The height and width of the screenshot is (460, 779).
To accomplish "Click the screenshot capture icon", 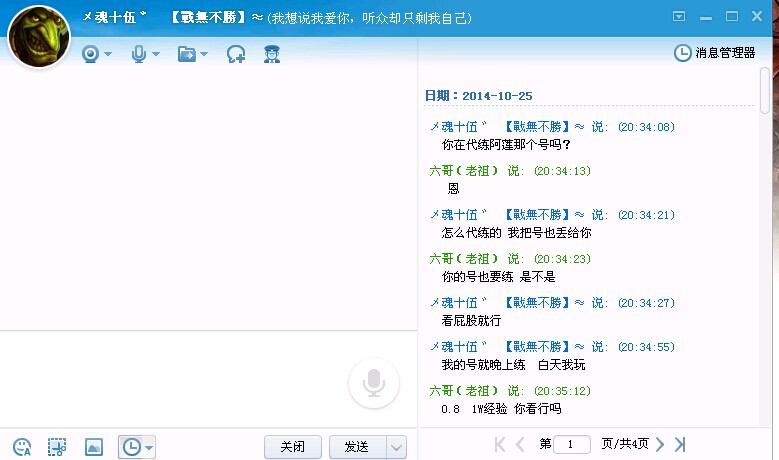I will click(57, 447).
